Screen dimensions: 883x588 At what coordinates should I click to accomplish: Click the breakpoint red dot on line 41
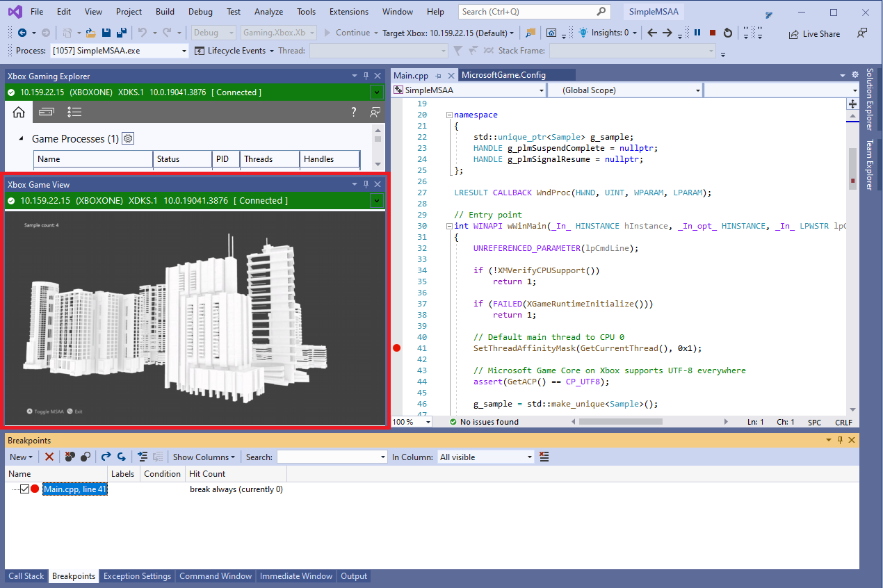[x=397, y=348]
